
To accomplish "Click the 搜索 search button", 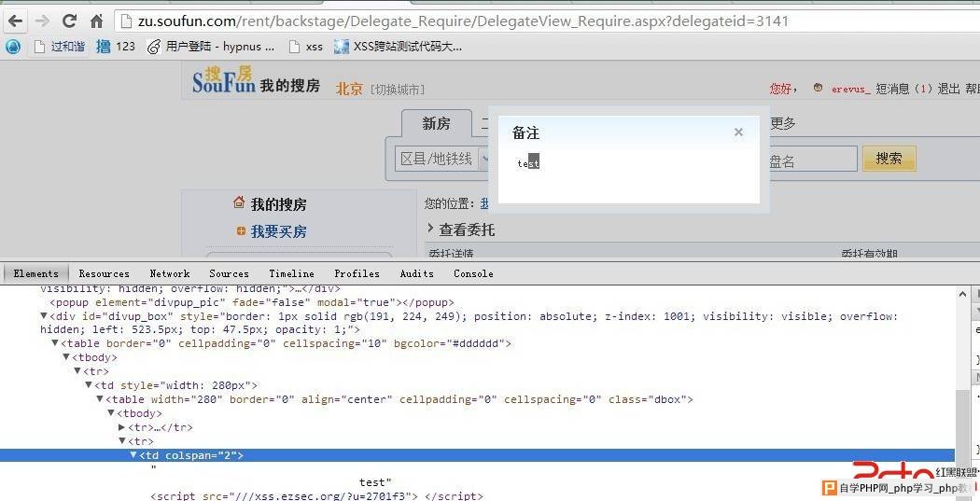I will 889,159.
